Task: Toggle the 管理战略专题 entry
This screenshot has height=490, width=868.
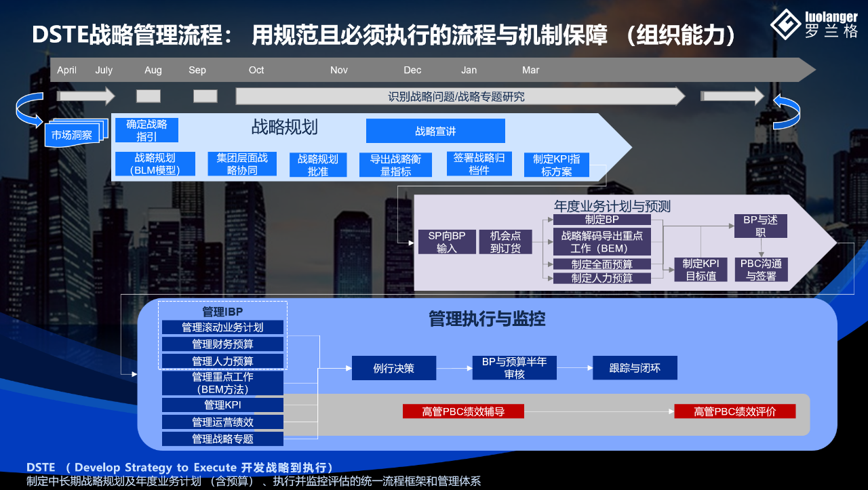Action: point(222,438)
